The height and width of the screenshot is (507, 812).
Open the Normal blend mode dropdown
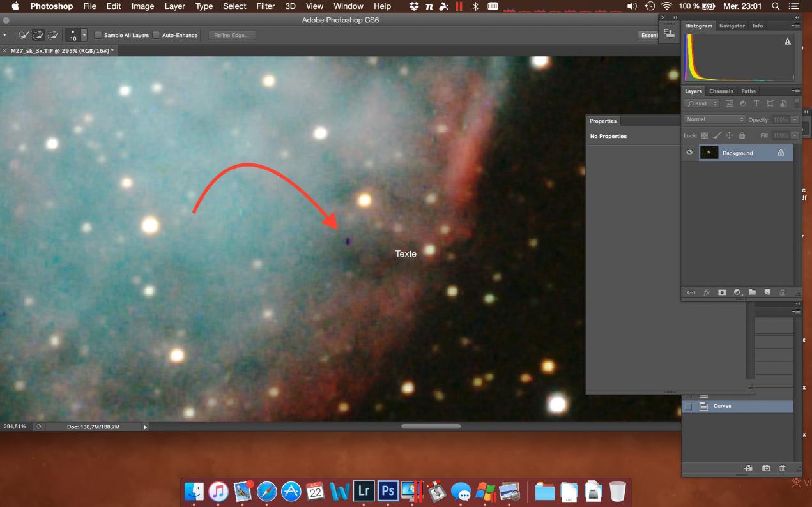[715, 119]
